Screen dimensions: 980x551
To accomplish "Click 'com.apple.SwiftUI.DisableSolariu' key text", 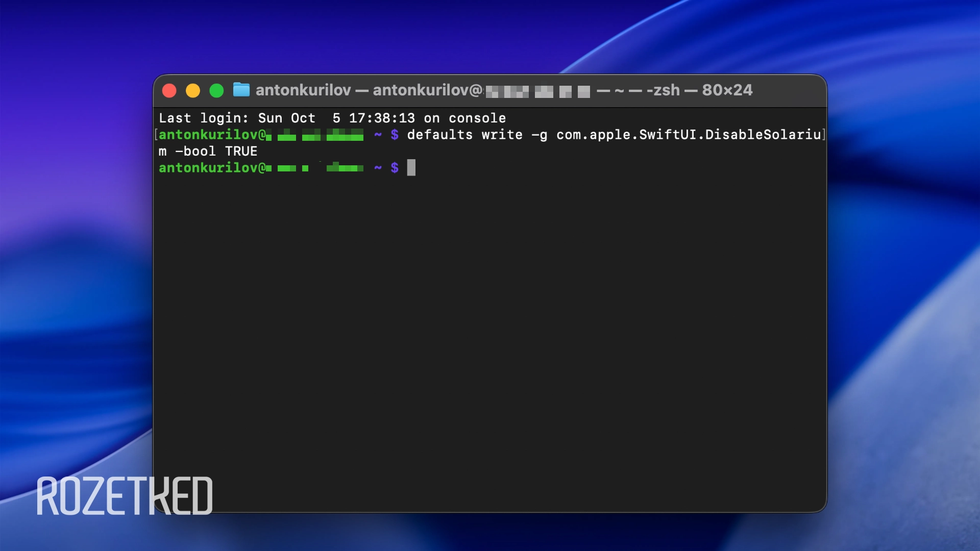I will pos(688,135).
